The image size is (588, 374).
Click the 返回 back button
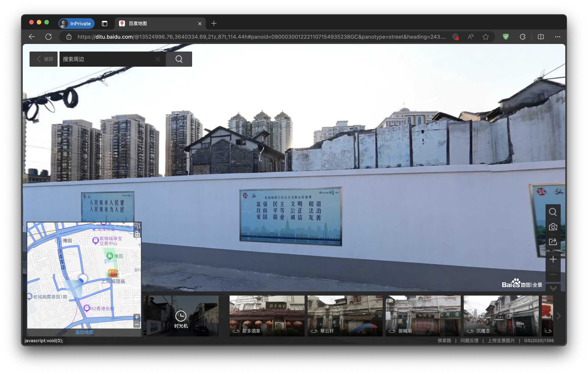point(44,59)
